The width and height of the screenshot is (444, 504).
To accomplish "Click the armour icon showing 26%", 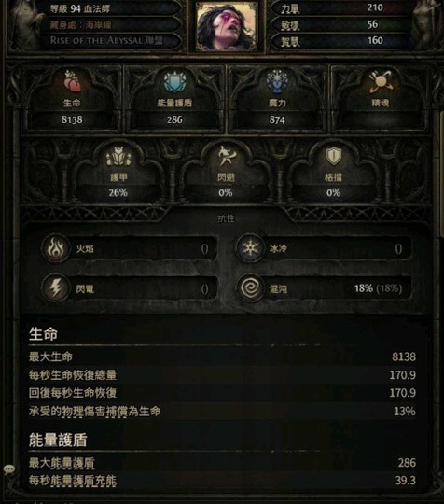I will tap(118, 156).
